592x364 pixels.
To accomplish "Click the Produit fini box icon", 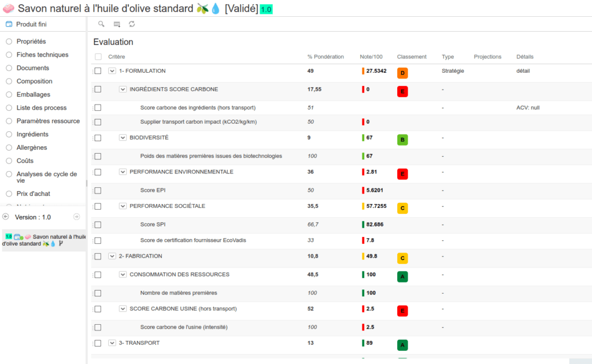I will (x=9, y=24).
